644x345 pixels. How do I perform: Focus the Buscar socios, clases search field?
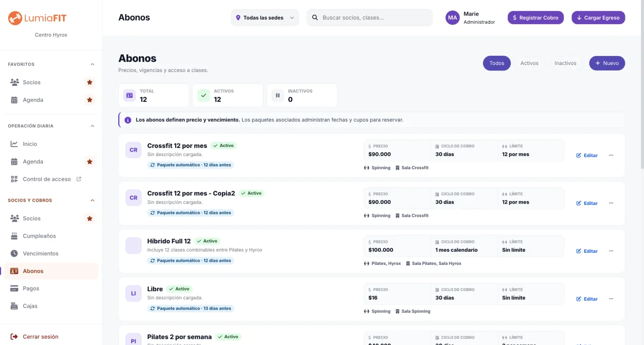(369, 18)
